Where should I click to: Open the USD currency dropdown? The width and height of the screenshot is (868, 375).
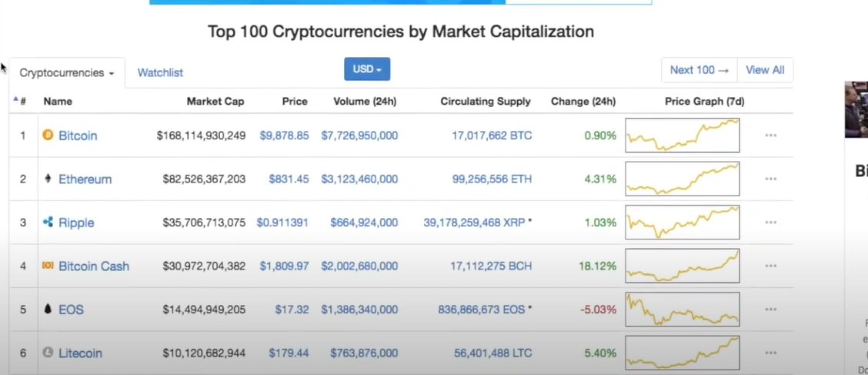click(x=367, y=69)
